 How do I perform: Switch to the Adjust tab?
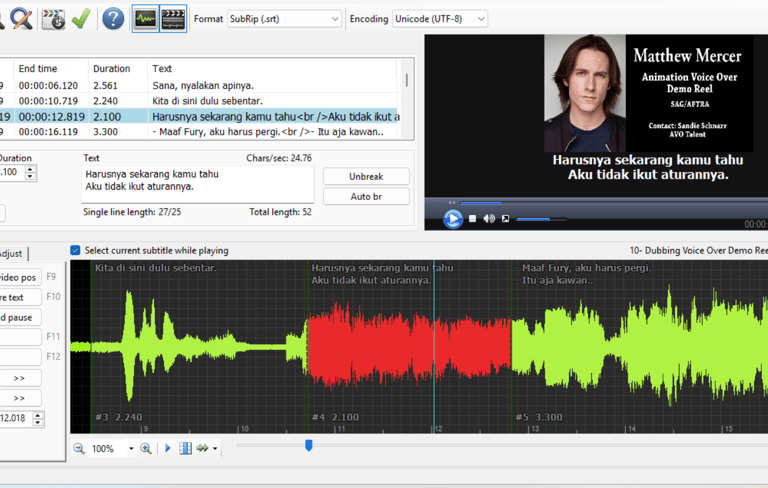[12, 253]
